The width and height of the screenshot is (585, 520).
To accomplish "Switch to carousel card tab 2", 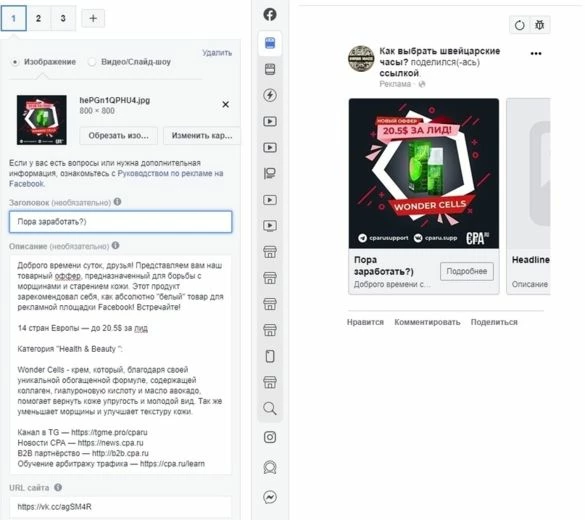I will click(38, 18).
